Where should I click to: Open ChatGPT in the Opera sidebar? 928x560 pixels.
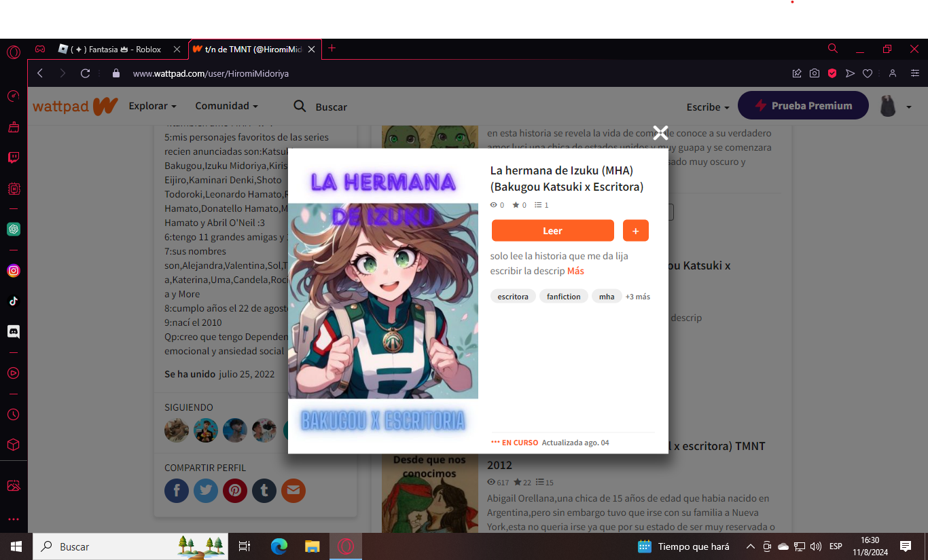pos(14,229)
